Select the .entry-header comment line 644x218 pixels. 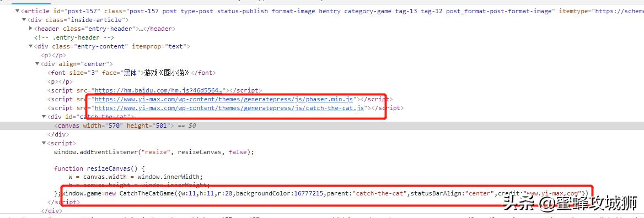74,37
